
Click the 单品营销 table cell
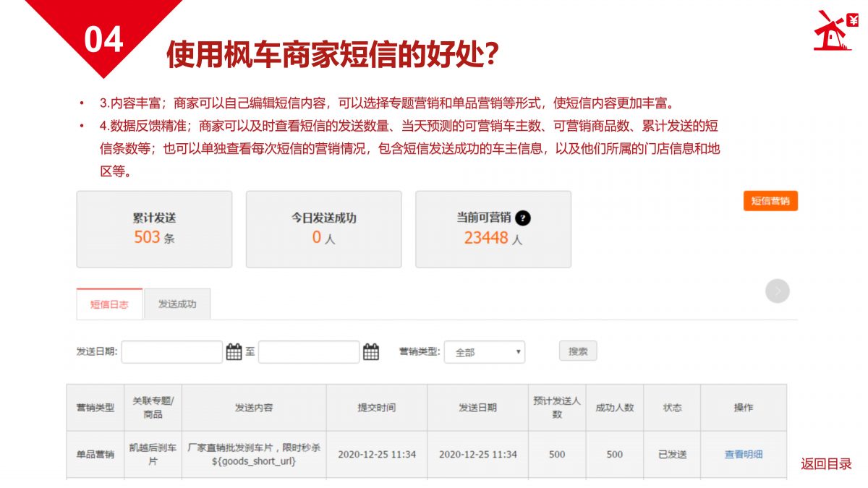pyautogui.click(x=95, y=455)
